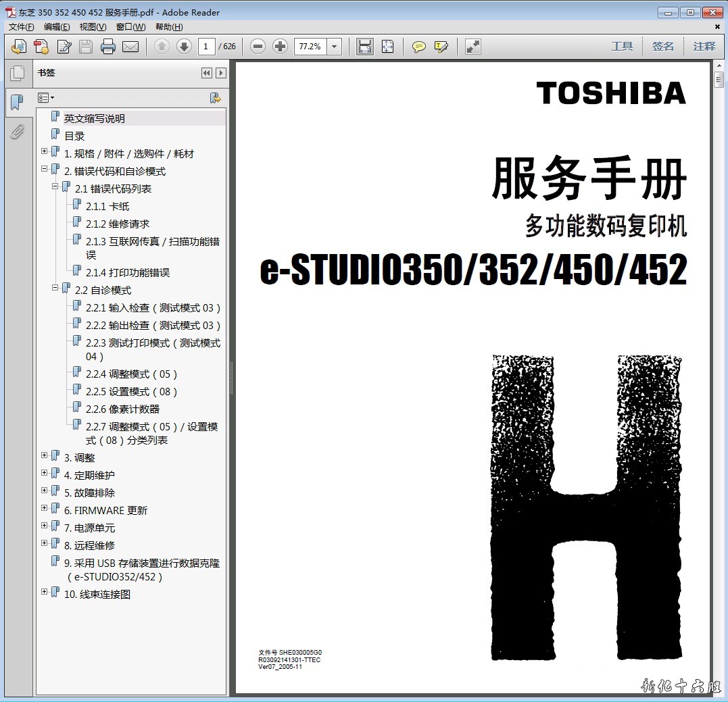Image resolution: width=728 pixels, height=702 pixels.
Task: Open the zoom percentage dropdown
Action: click(x=335, y=47)
